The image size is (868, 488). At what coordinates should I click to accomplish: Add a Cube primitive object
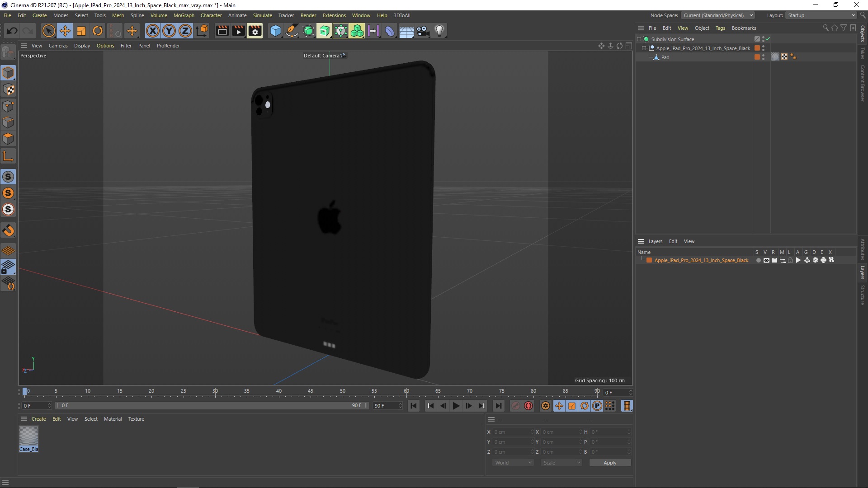tap(275, 31)
